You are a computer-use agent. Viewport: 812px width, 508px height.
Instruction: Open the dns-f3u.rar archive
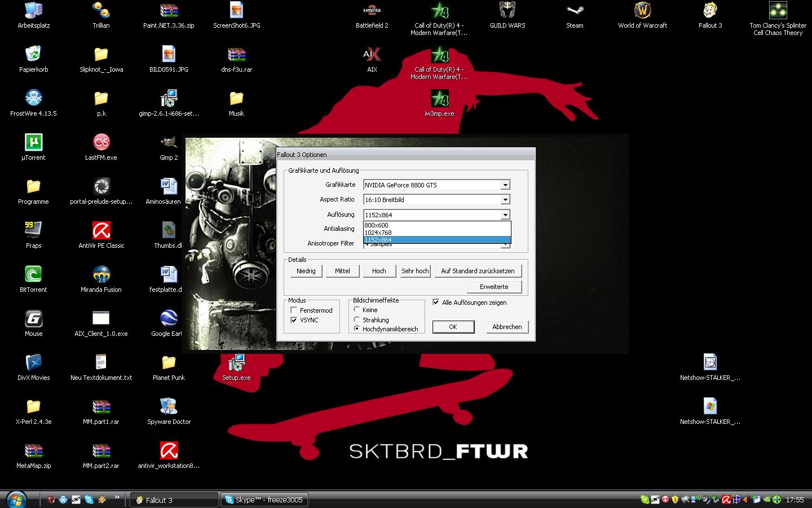[x=236, y=59]
